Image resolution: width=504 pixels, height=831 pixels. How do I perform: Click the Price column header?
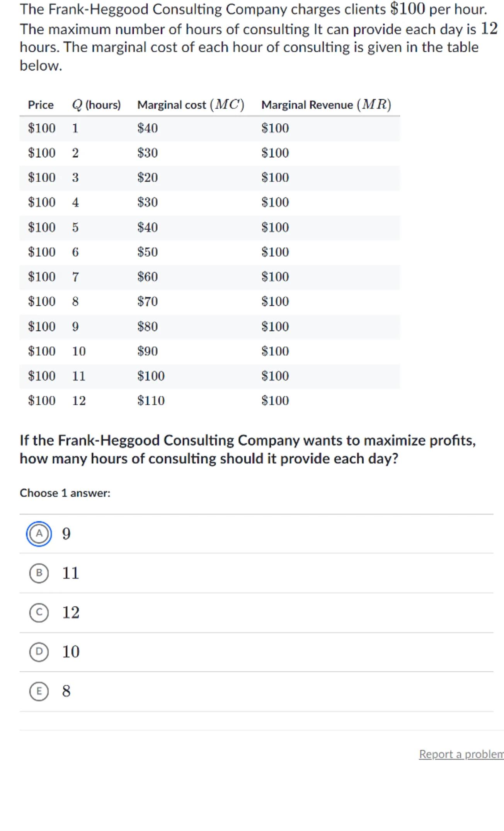tap(41, 105)
